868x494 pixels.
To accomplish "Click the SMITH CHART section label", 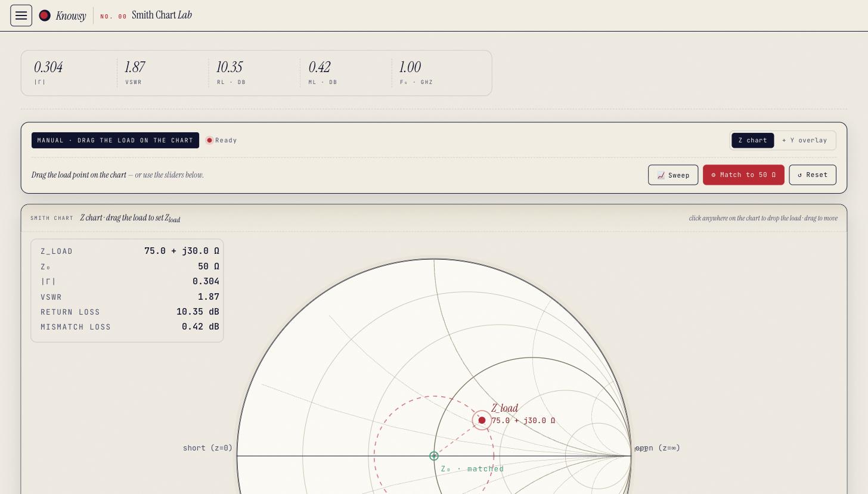I will coord(52,218).
